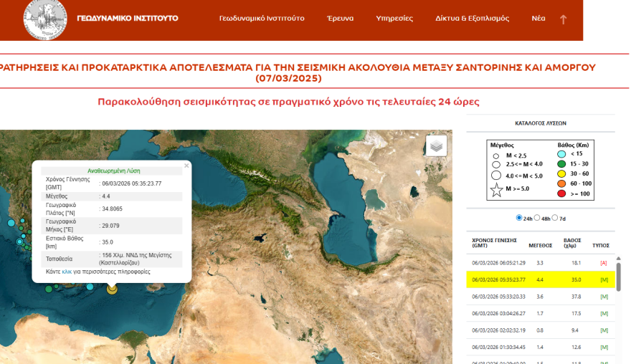This screenshot has height=364, width=631.
Task: Select the 05:33:20.33 earthquake row
Action: [x=541, y=297]
